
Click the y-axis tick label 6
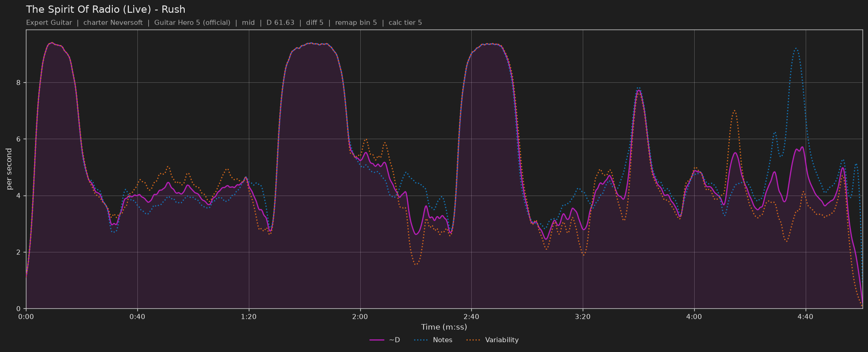click(x=19, y=139)
